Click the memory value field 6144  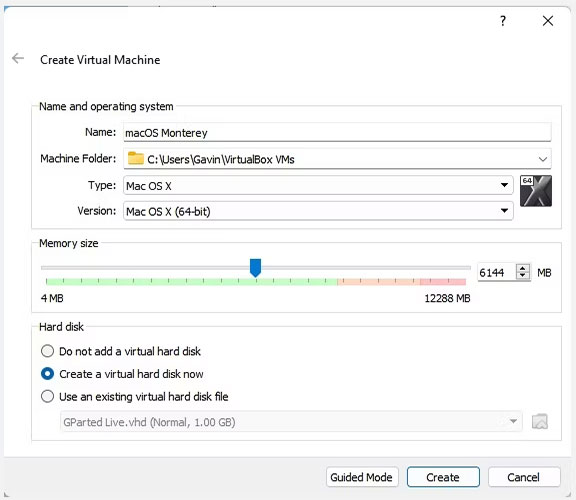[x=496, y=273]
